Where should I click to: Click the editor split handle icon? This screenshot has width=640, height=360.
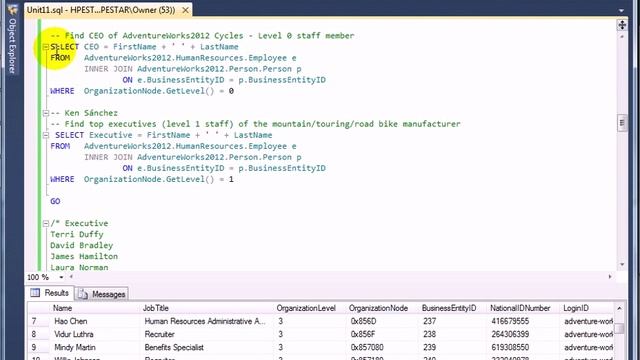(622, 24)
